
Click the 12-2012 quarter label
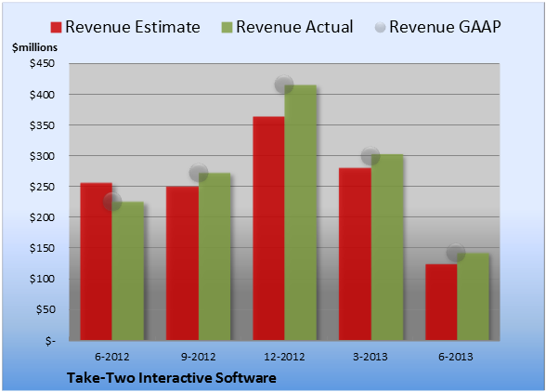[x=284, y=357]
